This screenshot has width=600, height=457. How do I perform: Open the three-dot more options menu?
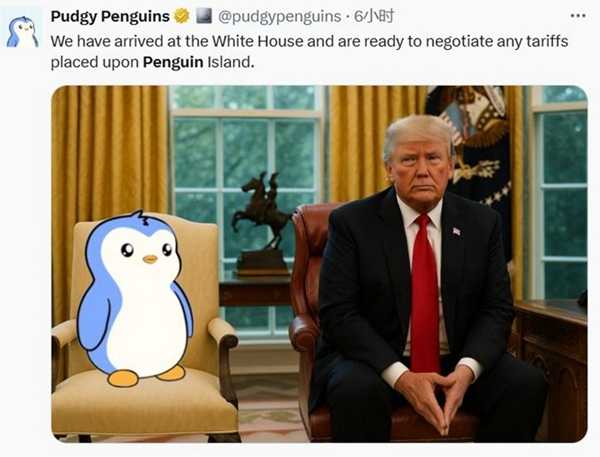click(x=578, y=16)
